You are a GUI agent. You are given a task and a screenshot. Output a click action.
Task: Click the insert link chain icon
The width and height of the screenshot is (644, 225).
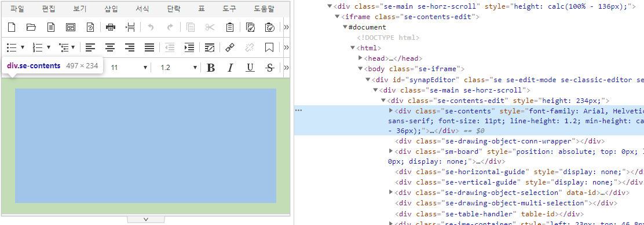tap(230, 47)
